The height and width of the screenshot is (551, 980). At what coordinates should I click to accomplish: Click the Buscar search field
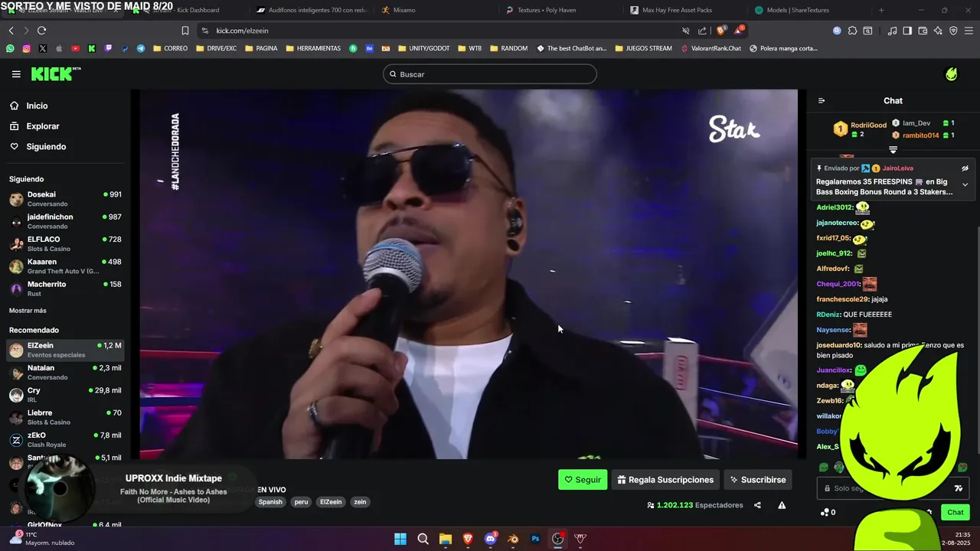tap(490, 74)
